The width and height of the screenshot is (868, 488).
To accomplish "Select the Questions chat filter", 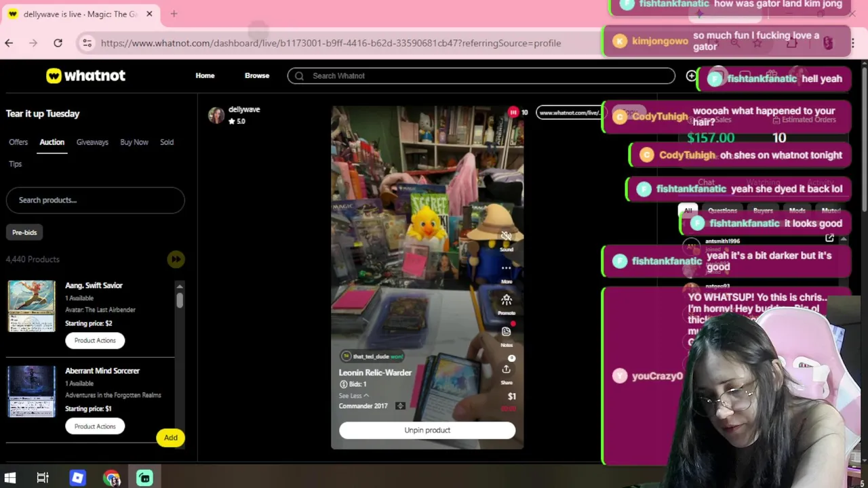I will point(722,211).
